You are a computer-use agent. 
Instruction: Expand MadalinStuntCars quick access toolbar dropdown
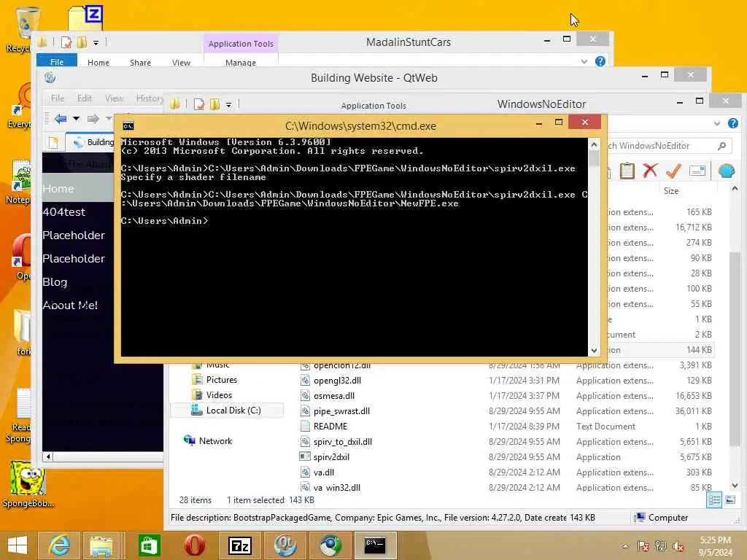(96, 43)
